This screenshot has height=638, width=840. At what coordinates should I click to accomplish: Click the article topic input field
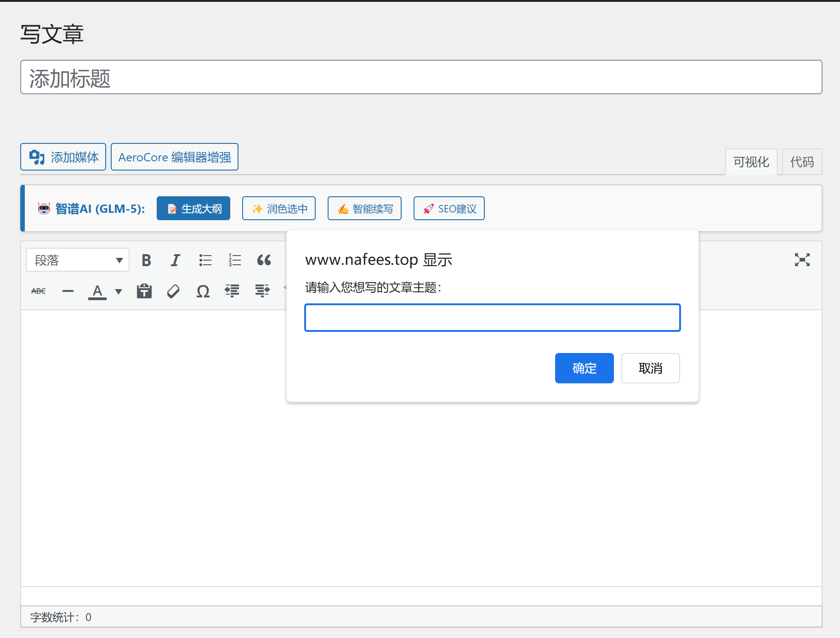(x=492, y=318)
